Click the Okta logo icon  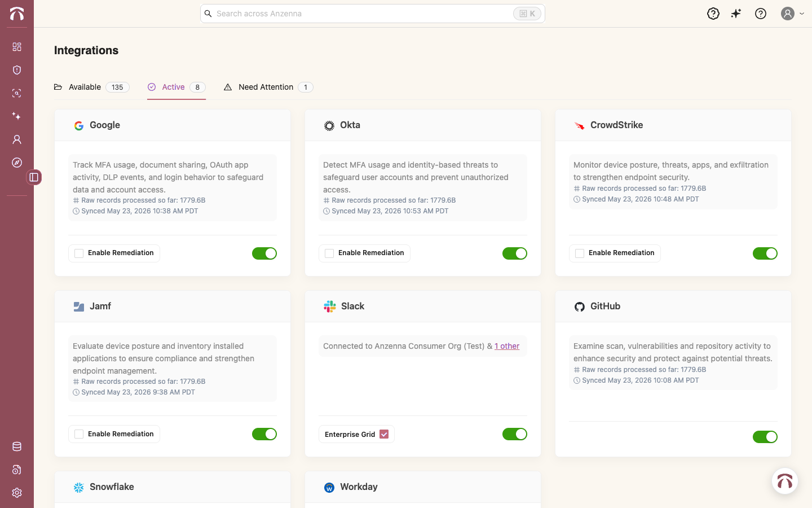[329, 126]
